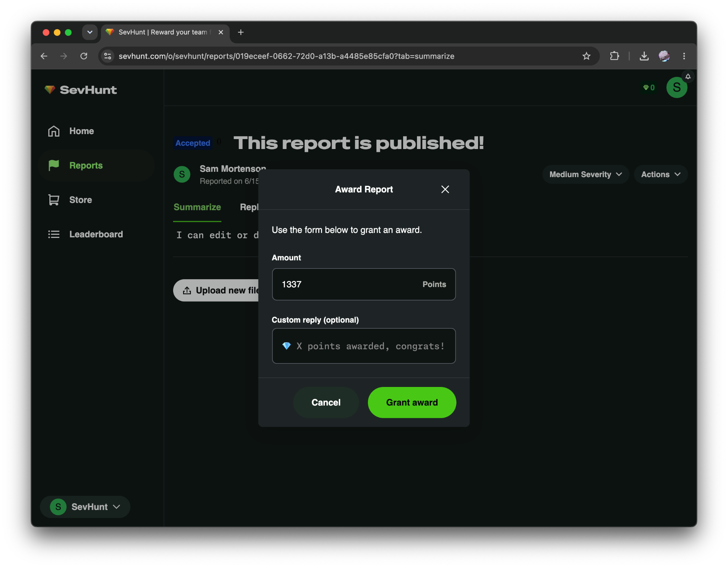Click the Sam Mortenson reporter name
The width and height of the screenshot is (728, 568).
coord(232,169)
